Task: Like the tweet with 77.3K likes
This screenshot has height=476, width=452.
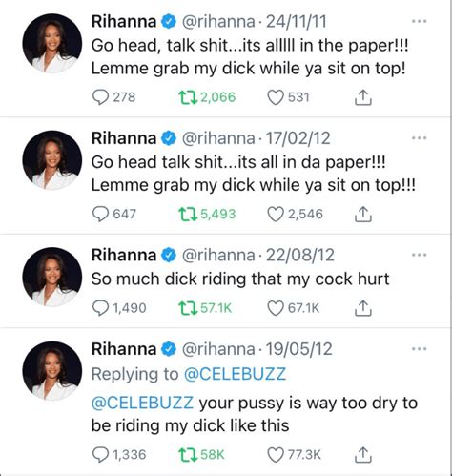Action: [x=275, y=454]
